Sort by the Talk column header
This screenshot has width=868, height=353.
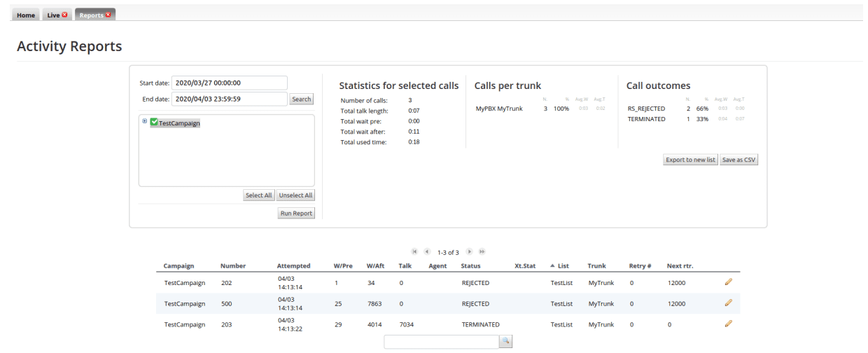[405, 266]
